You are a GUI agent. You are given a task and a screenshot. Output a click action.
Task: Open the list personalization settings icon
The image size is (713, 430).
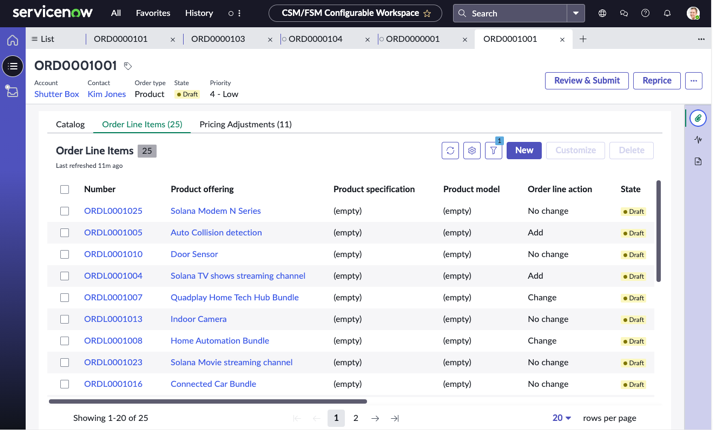(472, 150)
